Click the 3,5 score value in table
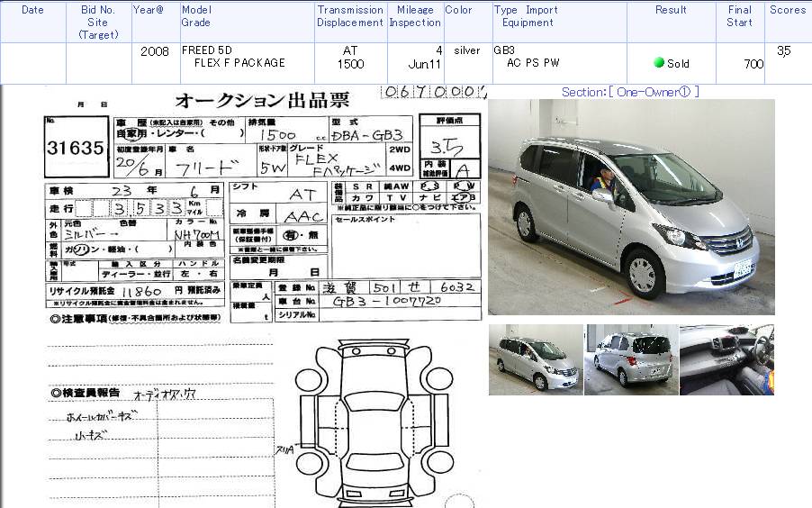812x508 pixels. 783,50
